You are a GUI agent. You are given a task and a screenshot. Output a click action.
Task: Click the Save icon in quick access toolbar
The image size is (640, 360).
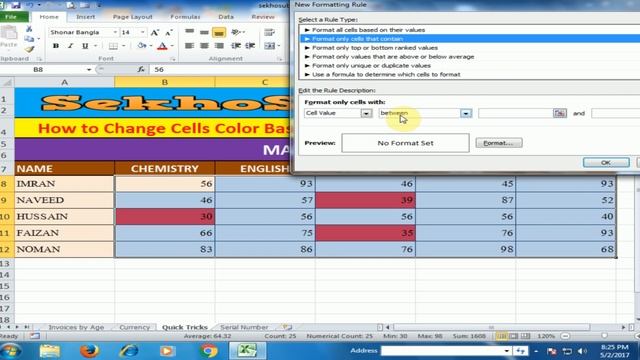[16, 5]
